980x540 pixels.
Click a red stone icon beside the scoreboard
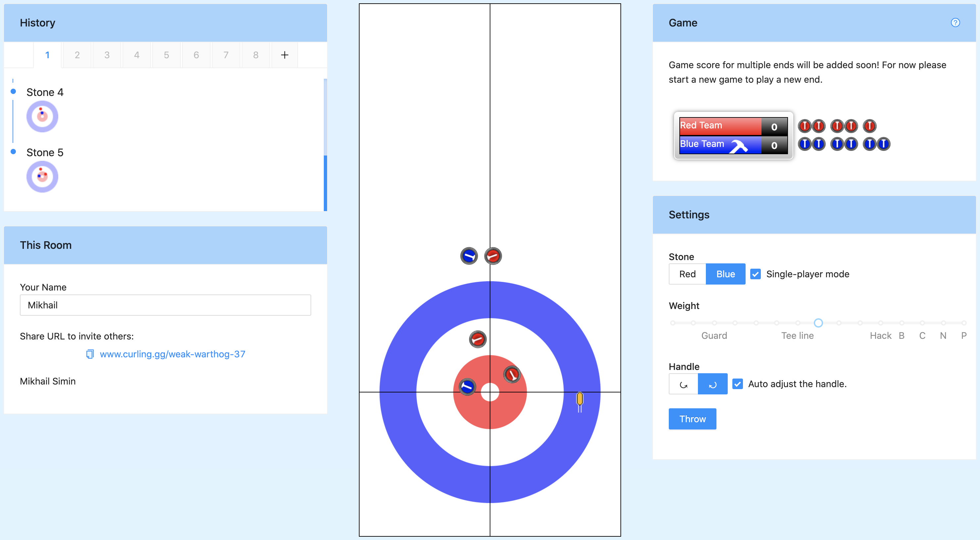(805, 126)
